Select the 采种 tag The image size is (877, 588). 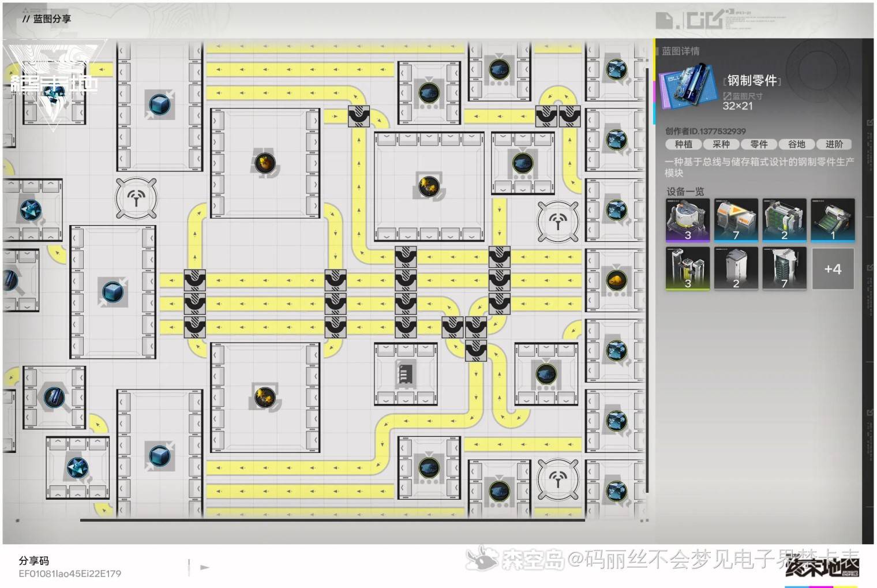pos(721,144)
